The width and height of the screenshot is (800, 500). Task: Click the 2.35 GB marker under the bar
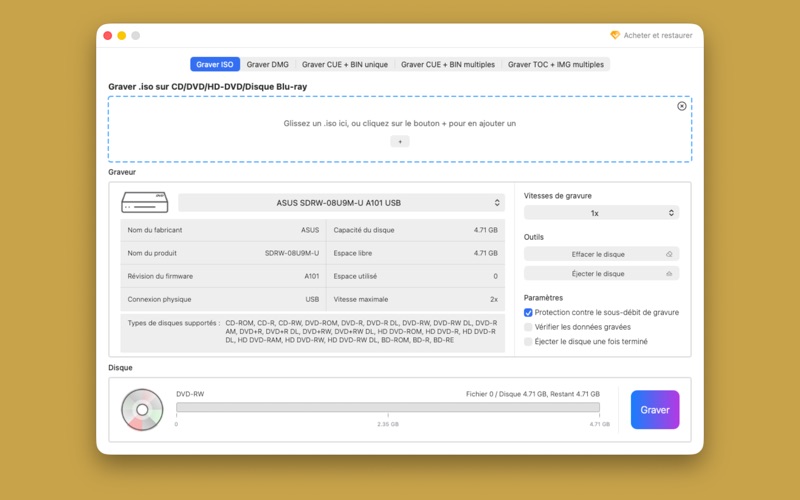pos(388,424)
